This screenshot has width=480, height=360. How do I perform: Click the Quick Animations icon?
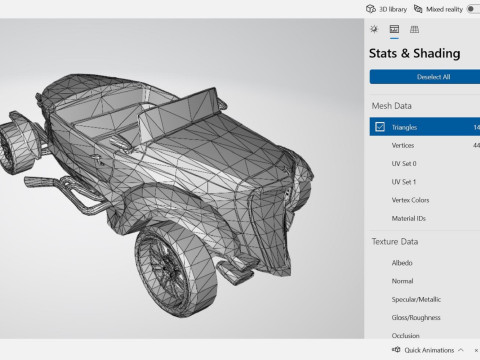pos(396,350)
